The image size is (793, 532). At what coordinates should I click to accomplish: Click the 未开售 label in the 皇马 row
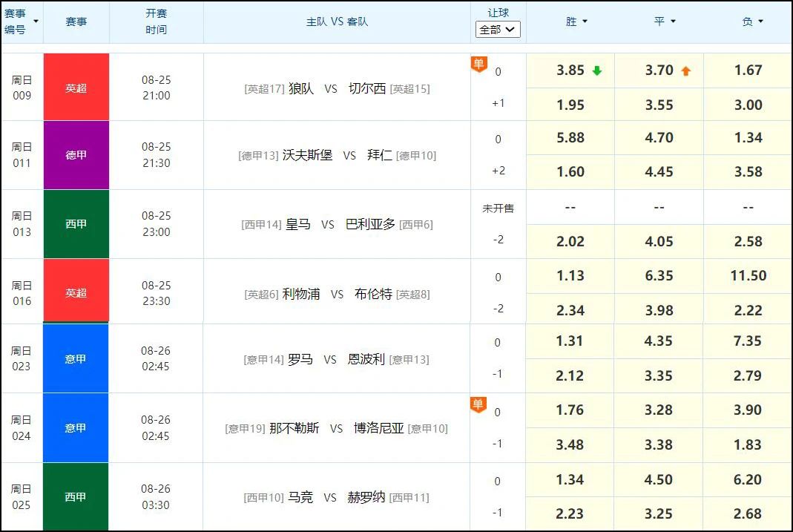[498, 208]
